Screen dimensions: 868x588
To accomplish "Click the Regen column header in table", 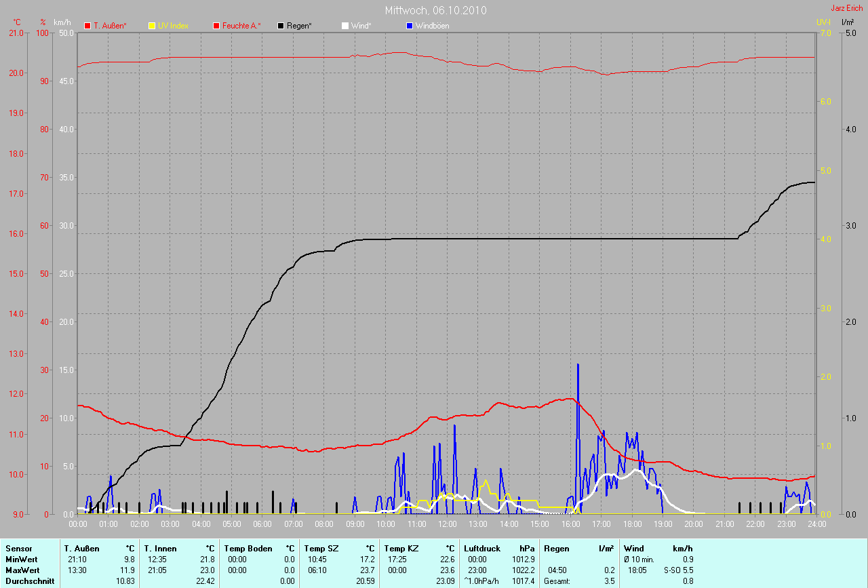I will 556,548.
